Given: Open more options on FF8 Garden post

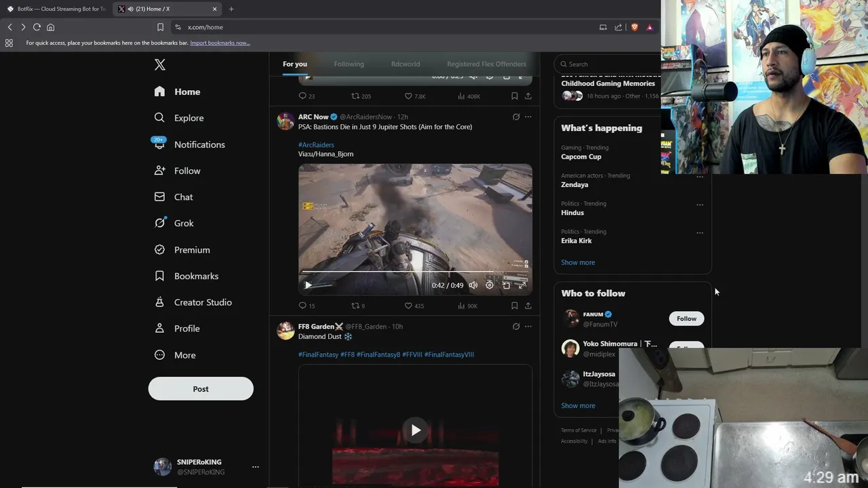Looking at the screenshot, I should 528,326.
